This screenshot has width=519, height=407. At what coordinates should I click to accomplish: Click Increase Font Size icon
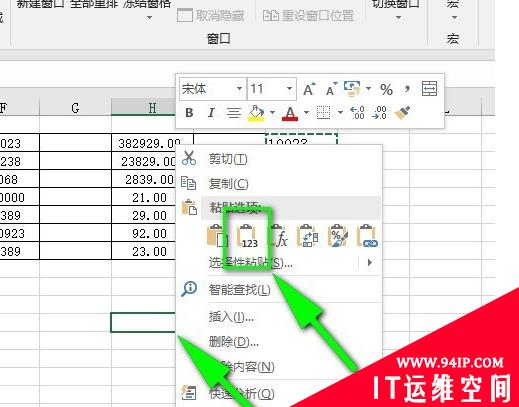pyautogui.click(x=309, y=89)
